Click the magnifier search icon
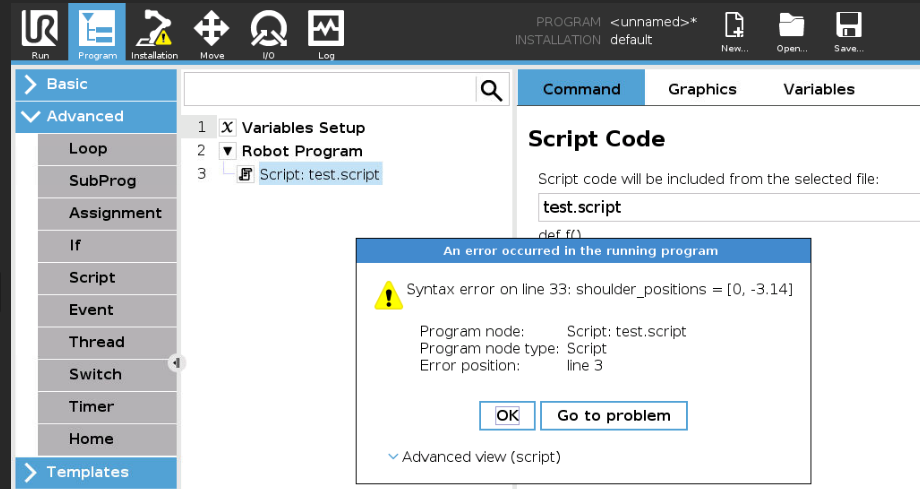 [491, 90]
